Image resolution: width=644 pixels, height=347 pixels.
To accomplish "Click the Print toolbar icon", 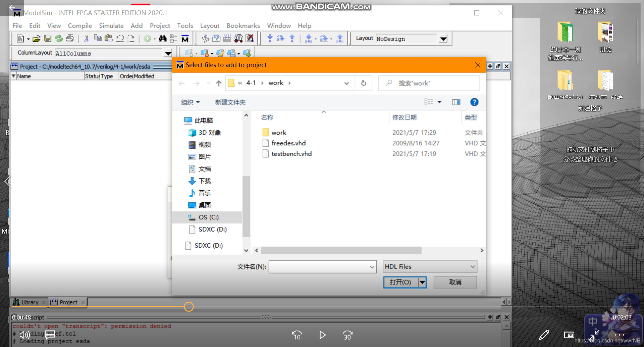I will (70, 39).
